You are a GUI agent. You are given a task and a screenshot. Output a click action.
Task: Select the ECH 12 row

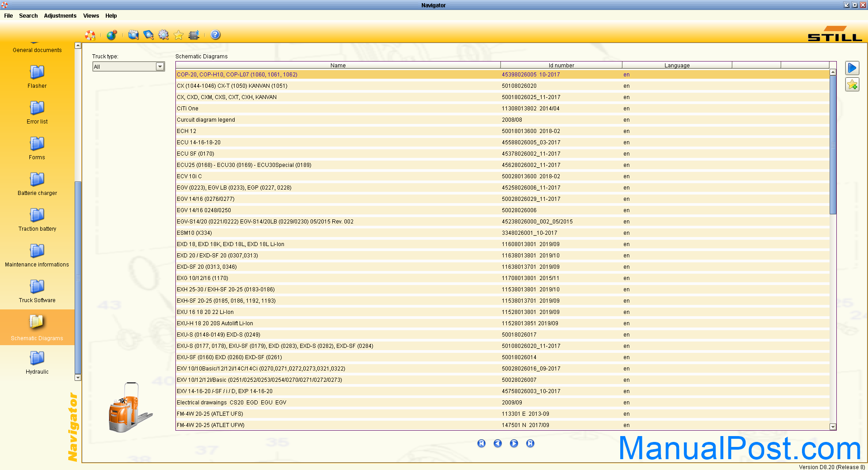(x=503, y=131)
